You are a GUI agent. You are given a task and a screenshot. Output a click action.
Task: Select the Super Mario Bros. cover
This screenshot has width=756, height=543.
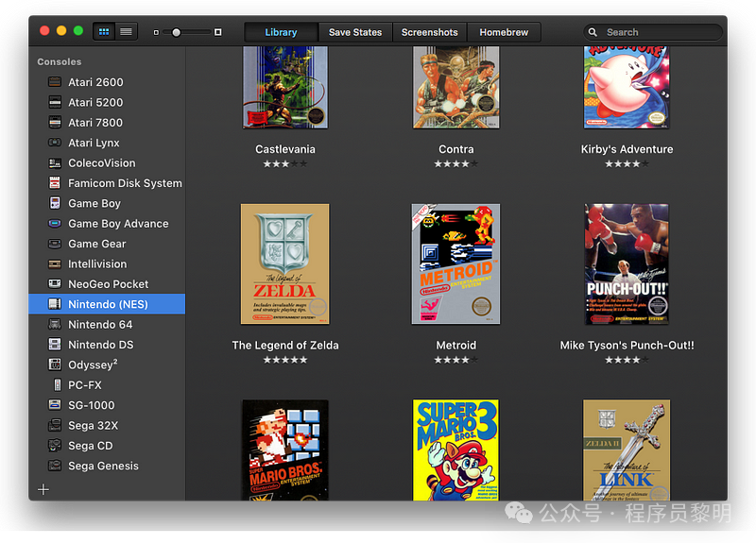[285, 450]
